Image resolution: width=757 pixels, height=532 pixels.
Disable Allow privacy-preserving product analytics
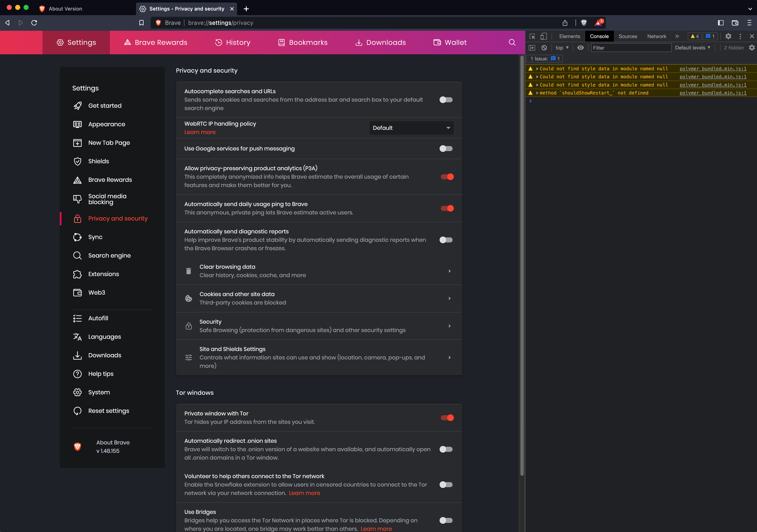pyautogui.click(x=447, y=177)
